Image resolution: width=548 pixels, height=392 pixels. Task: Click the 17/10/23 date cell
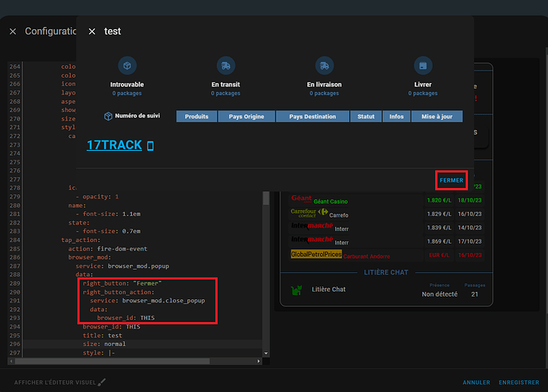click(x=469, y=241)
